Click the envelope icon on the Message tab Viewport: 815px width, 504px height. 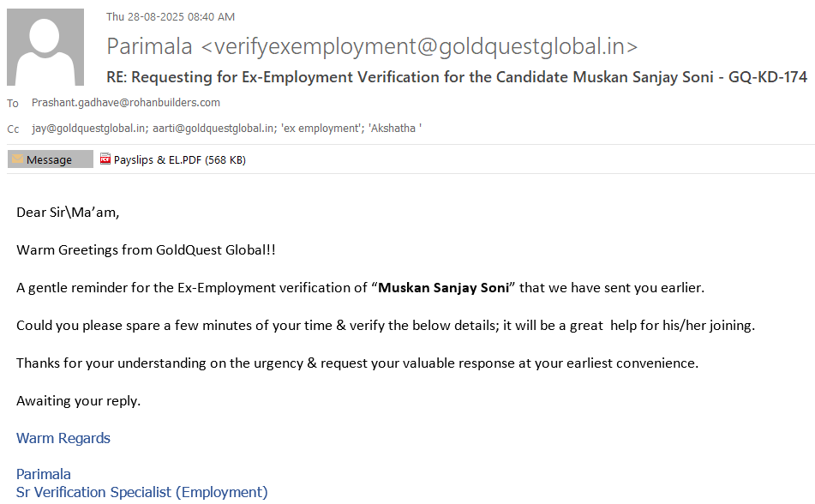17,159
